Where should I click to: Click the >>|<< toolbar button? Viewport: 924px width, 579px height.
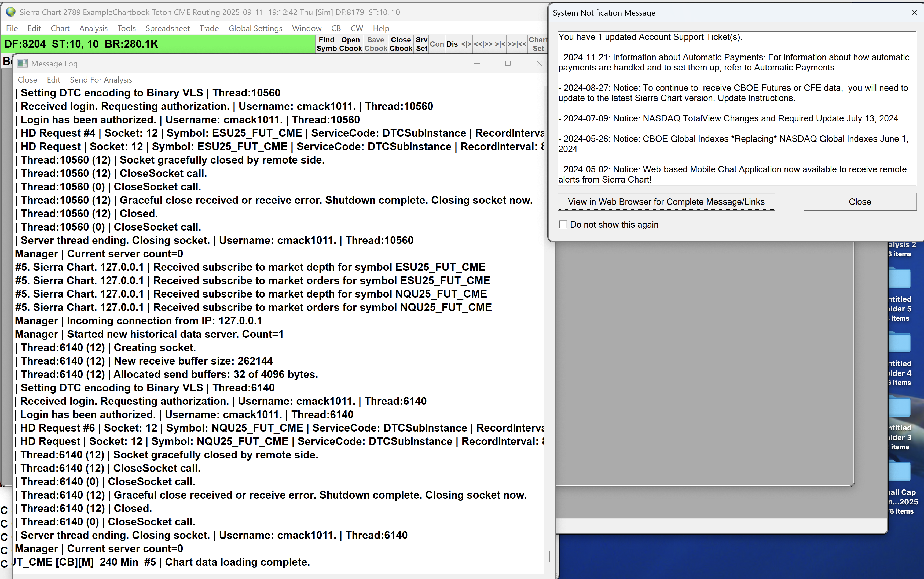tap(517, 44)
